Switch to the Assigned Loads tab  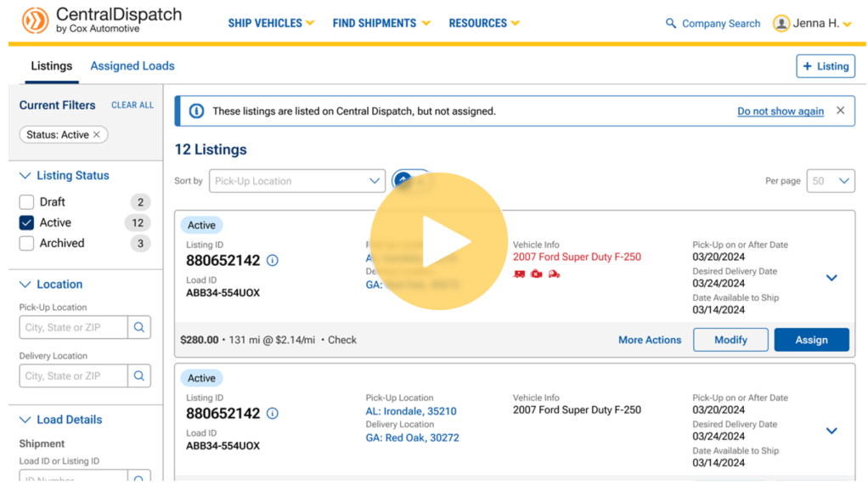click(x=132, y=66)
